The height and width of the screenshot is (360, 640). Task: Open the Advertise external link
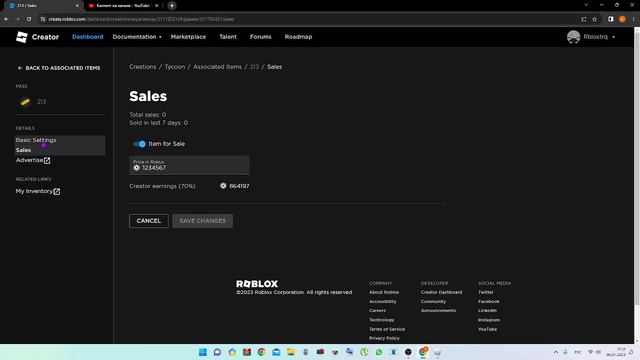[33, 160]
